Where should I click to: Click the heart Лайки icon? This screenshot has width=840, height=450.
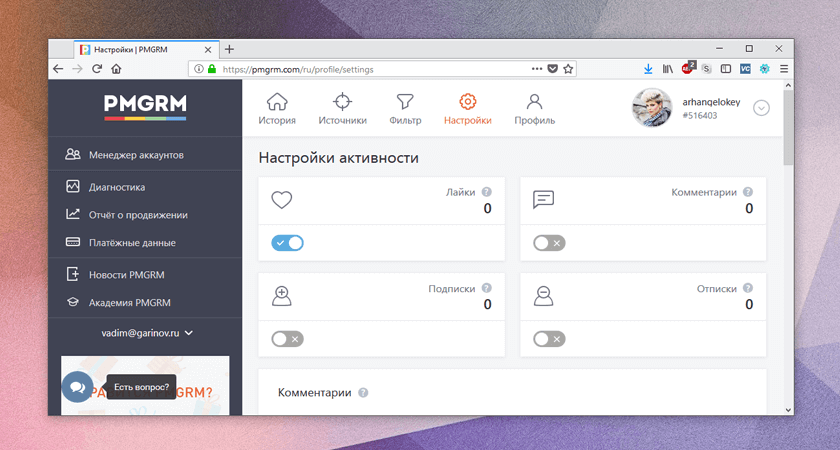[282, 200]
